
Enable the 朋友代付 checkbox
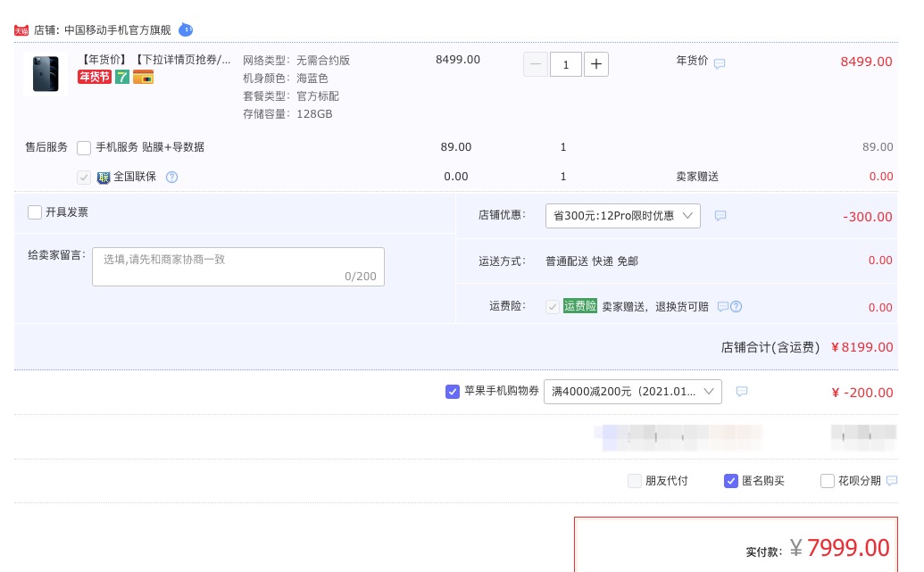635,481
